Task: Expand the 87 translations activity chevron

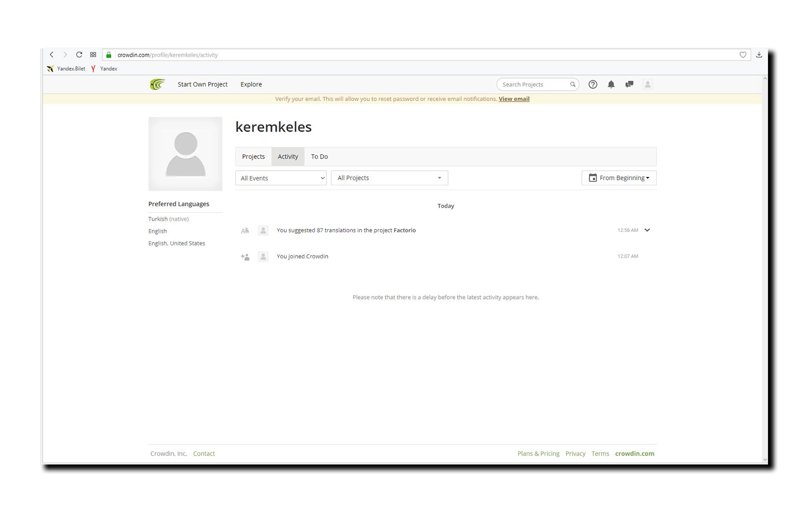Action: (647, 230)
